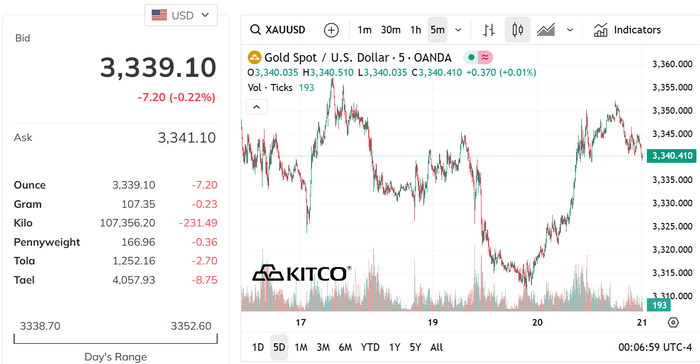
Task: Click the XAUUSD symbol search magnifier
Action: [x=255, y=30]
